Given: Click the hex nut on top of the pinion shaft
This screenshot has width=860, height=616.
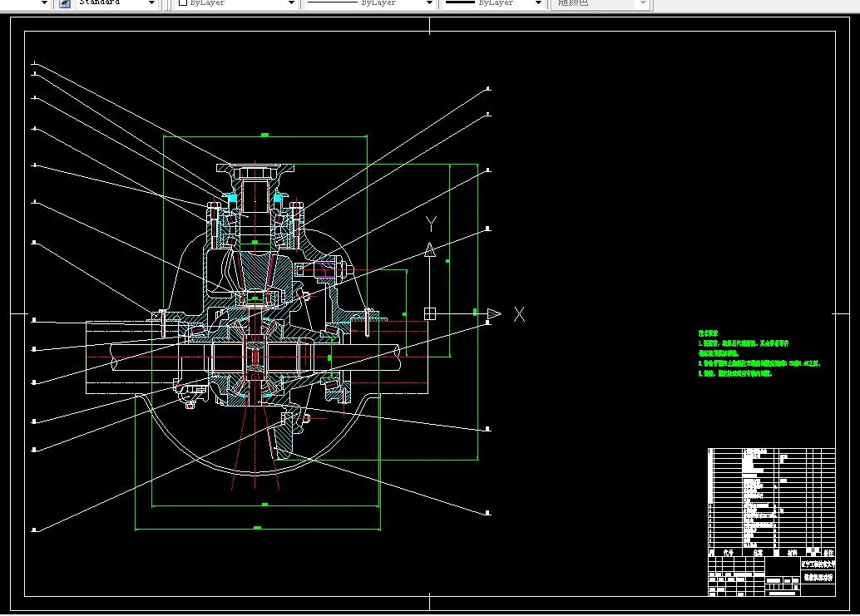Looking at the screenshot, I should tap(255, 174).
